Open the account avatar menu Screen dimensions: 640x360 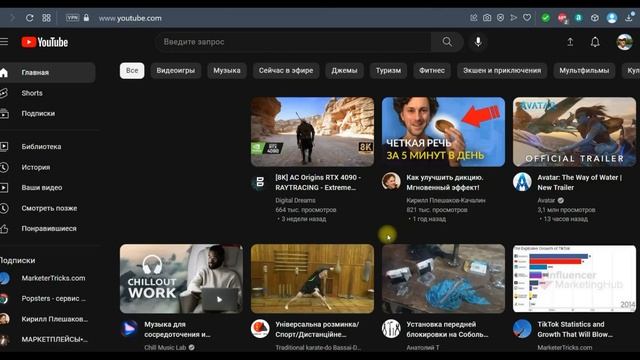coord(624,42)
